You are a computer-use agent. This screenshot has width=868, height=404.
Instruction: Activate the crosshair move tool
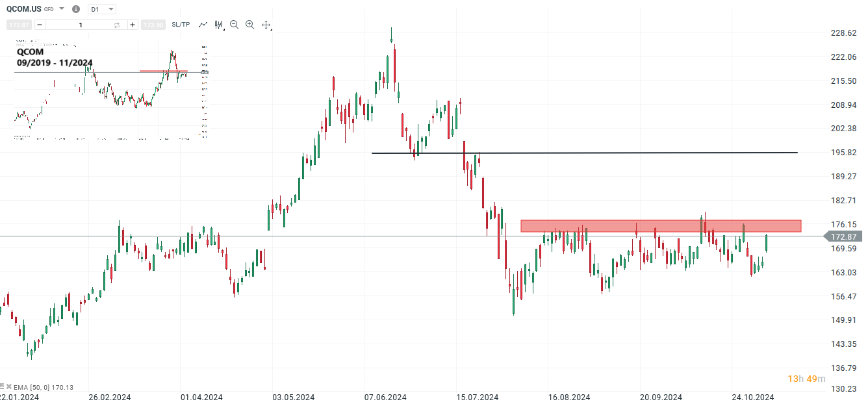click(266, 25)
